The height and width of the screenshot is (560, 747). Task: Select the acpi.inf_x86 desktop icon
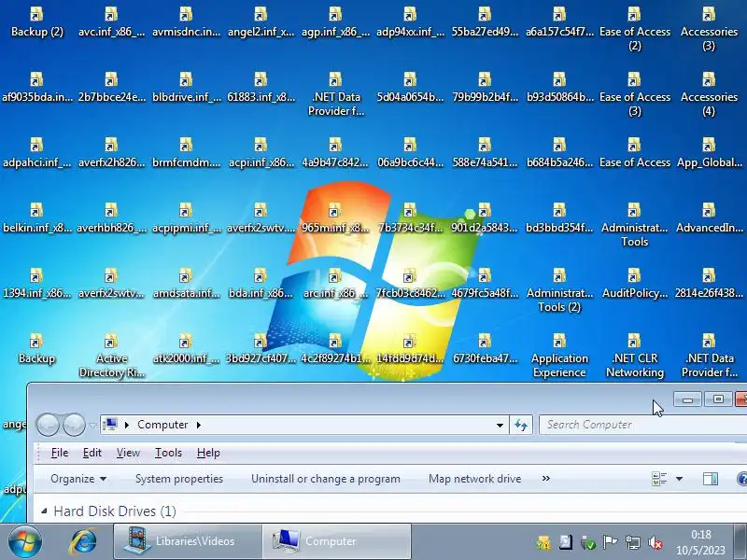tap(261, 153)
